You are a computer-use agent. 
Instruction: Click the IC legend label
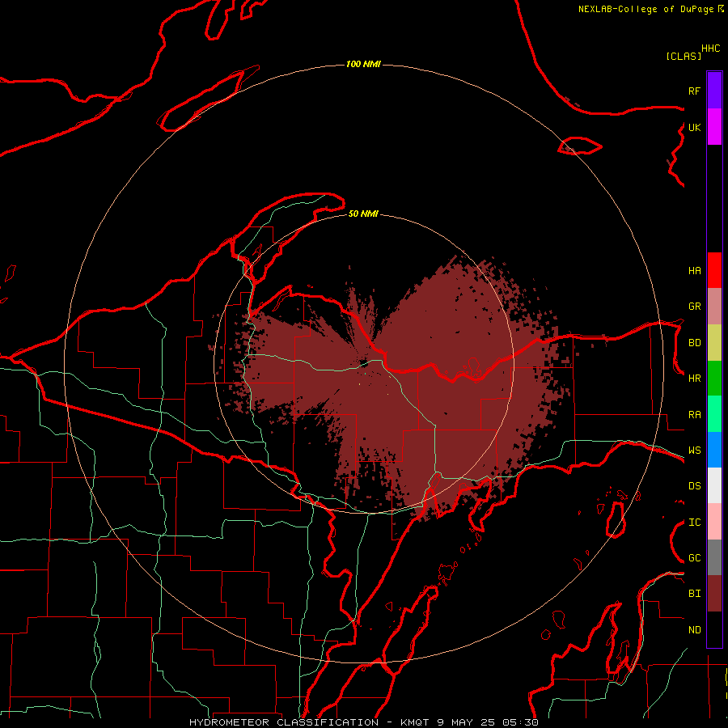pos(694,523)
